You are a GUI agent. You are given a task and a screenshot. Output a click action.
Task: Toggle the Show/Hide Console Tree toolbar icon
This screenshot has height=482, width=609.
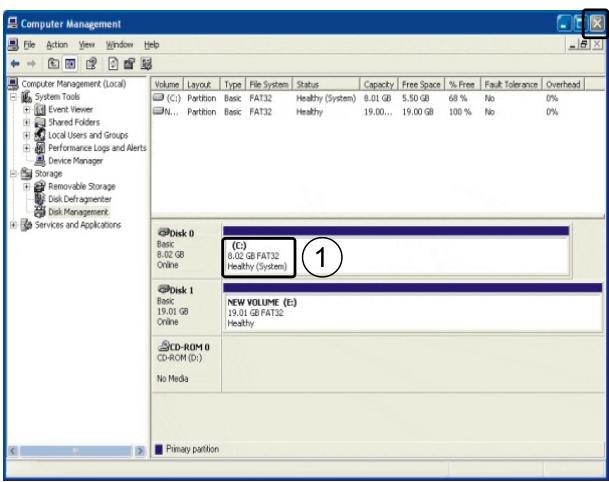tap(70, 63)
